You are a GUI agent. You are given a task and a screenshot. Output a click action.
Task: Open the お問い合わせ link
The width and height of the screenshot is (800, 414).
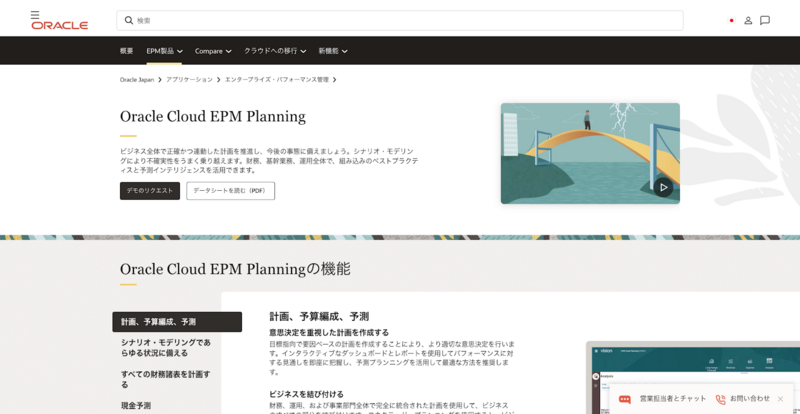pyautogui.click(x=749, y=399)
